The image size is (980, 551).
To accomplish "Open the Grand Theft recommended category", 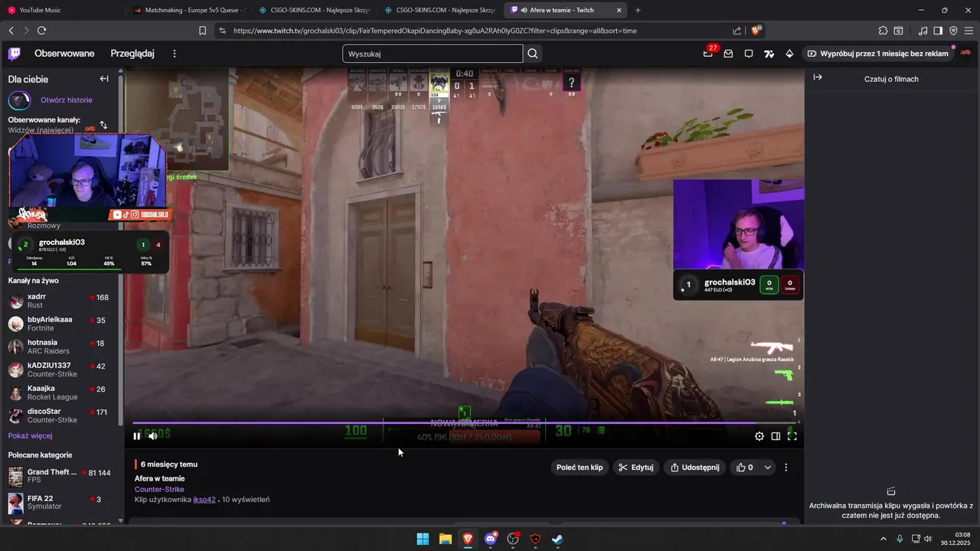I will (x=59, y=476).
